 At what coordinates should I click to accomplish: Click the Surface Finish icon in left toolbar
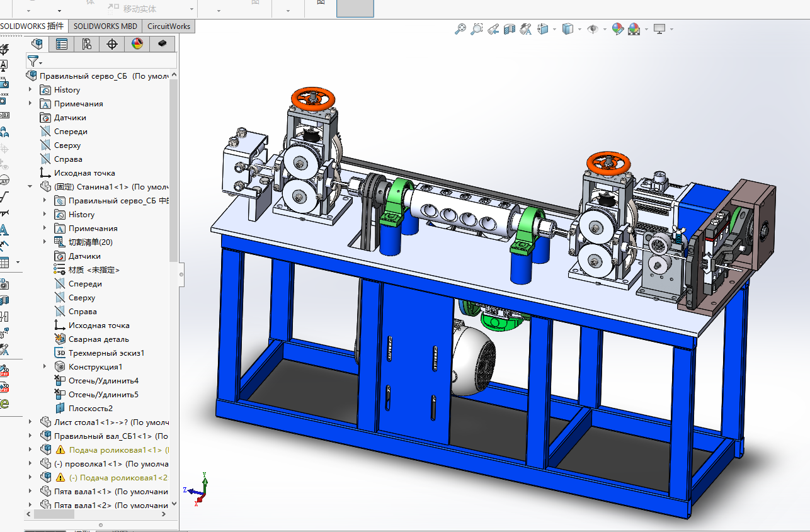click(3, 197)
